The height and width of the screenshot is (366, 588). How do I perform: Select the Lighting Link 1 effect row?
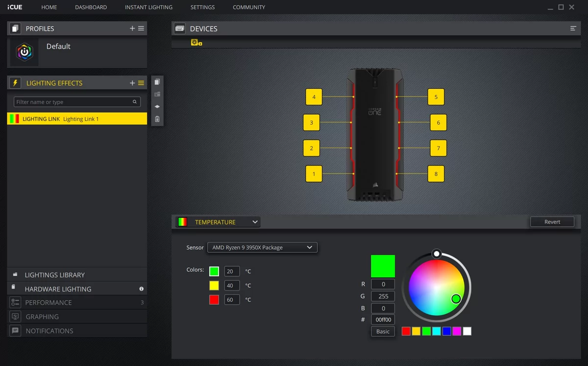point(77,119)
